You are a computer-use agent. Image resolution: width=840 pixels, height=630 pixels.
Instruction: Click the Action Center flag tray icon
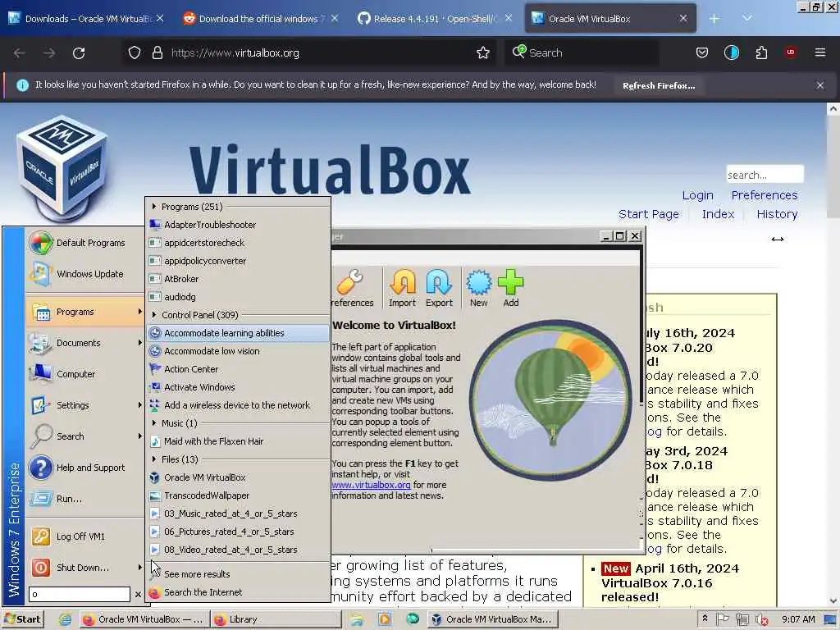point(723,619)
